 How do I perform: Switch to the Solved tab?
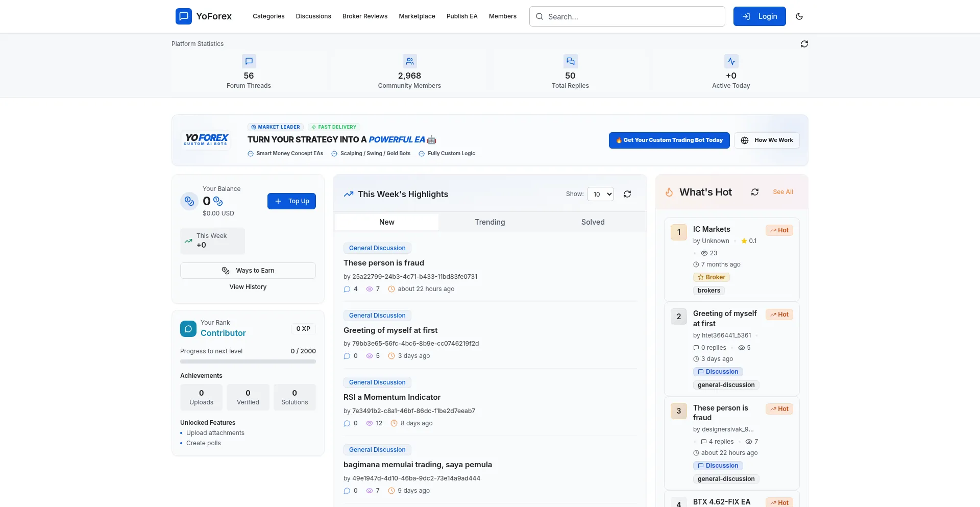click(x=593, y=222)
